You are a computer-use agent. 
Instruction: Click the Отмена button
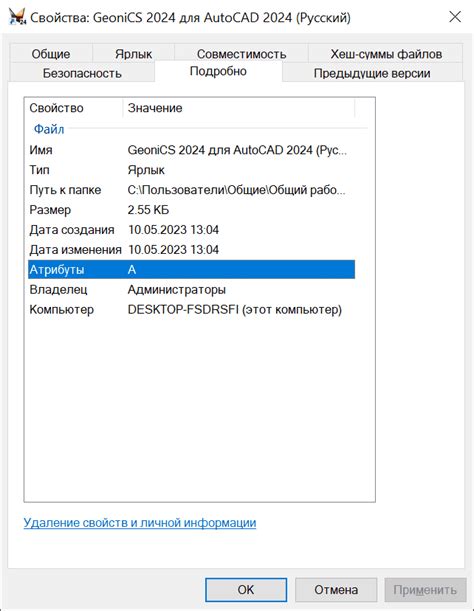336,590
